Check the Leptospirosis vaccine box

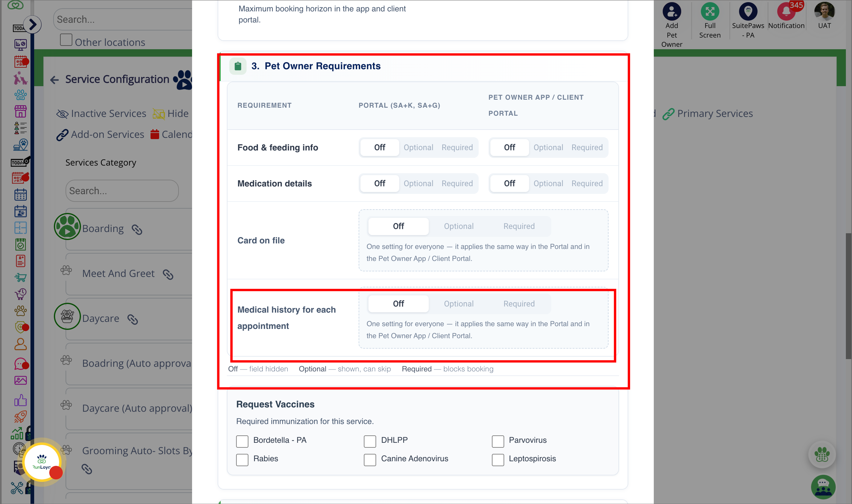(x=498, y=459)
